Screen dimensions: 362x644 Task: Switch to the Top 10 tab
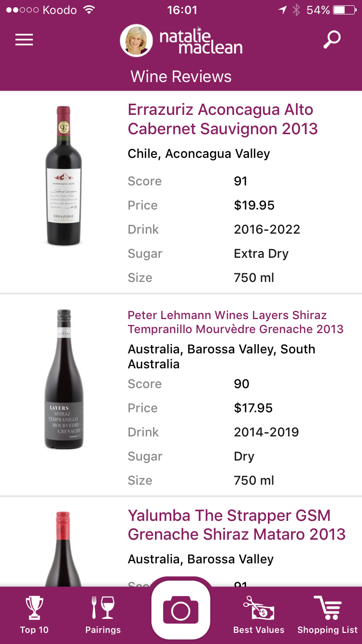pyautogui.click(x=34, y=630)
